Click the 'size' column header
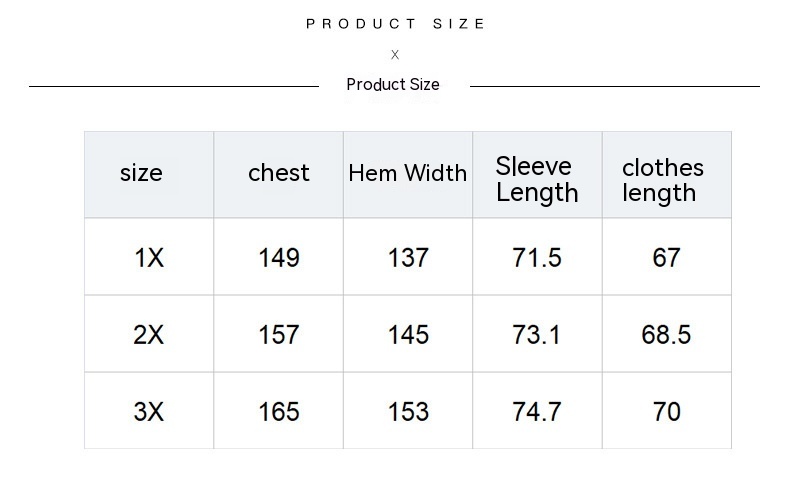This screenshot has width=790, height=482. (141, 173)
